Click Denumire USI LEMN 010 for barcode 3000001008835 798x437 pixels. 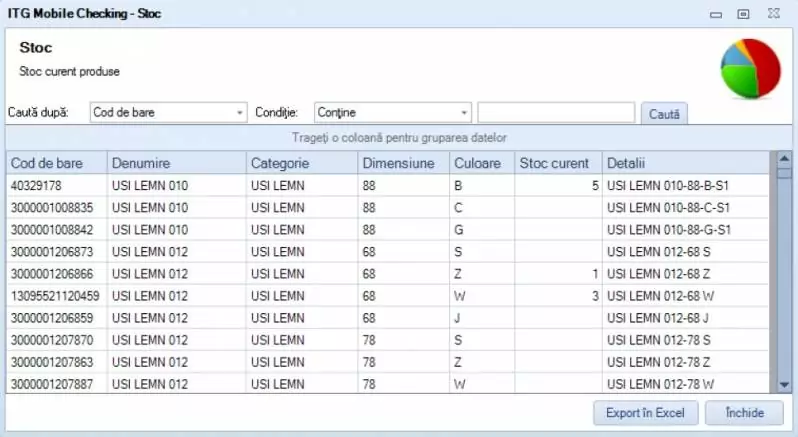coord(177,208)
